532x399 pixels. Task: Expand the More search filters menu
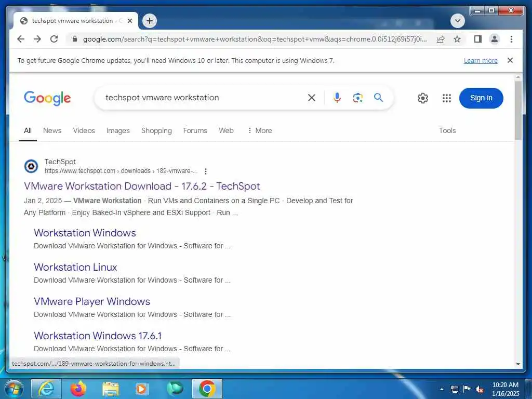pos(260,130)
